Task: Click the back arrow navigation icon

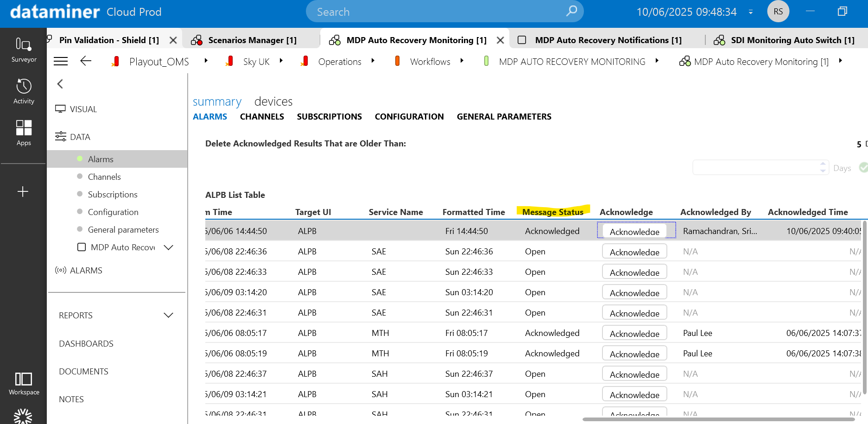Action: coord(86,61)
